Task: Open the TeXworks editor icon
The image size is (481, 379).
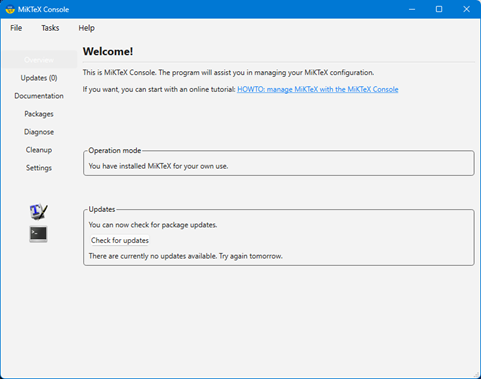Action: pyautogui.click(x=38, y=212)
